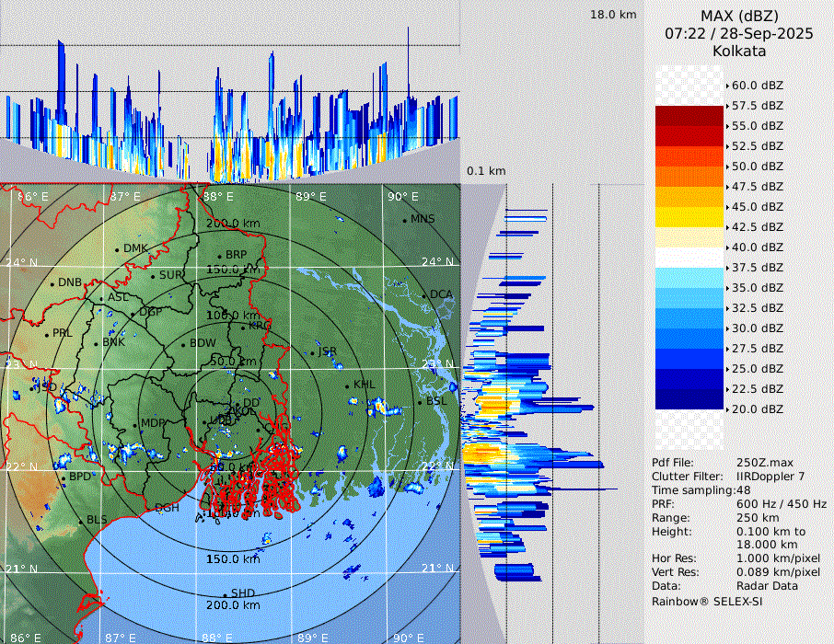
Task: Select the BRP station marker
Action: 219,256
